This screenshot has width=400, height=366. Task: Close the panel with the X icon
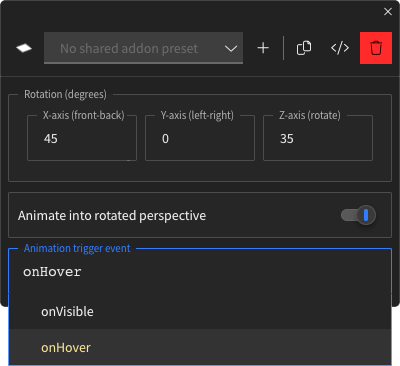388,12
